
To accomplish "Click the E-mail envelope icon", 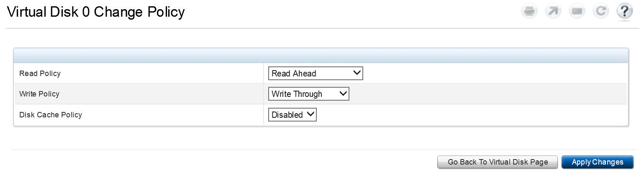I will pos(577,11).
